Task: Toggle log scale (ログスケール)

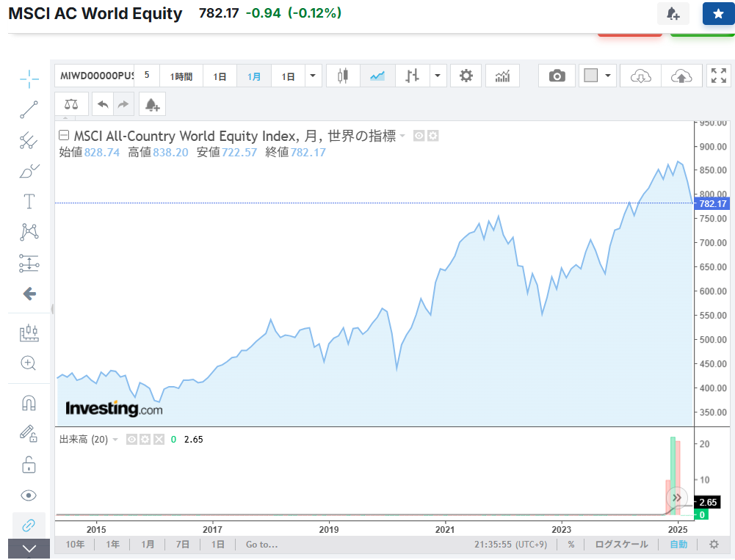Action: pyautogui.click(x=621, y=545)
